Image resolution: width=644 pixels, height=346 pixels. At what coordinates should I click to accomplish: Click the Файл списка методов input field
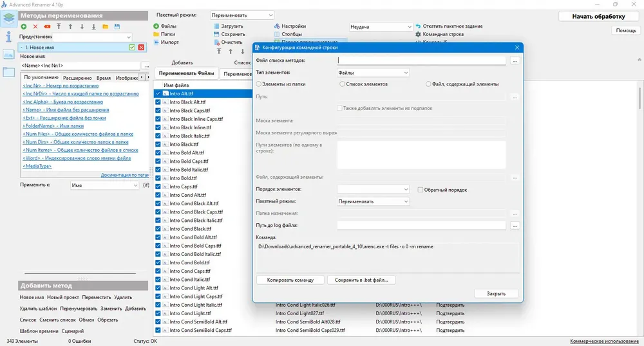[421, 60]
